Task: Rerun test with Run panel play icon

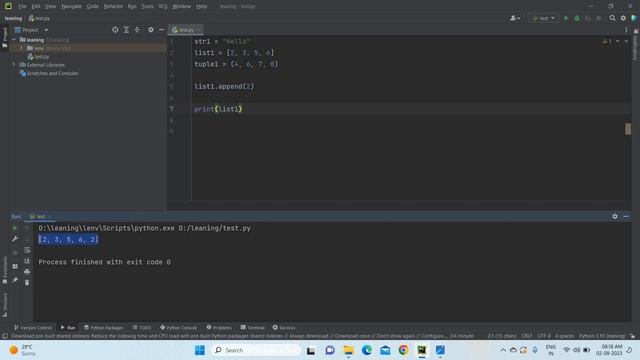Action: pyautogui.click(x=15, y=228)
